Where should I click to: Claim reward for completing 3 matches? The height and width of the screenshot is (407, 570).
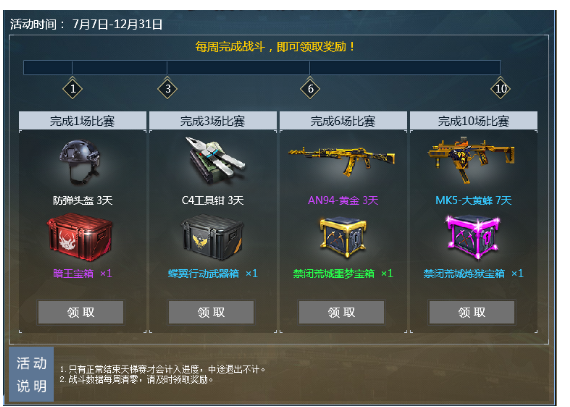pos(211,312)
